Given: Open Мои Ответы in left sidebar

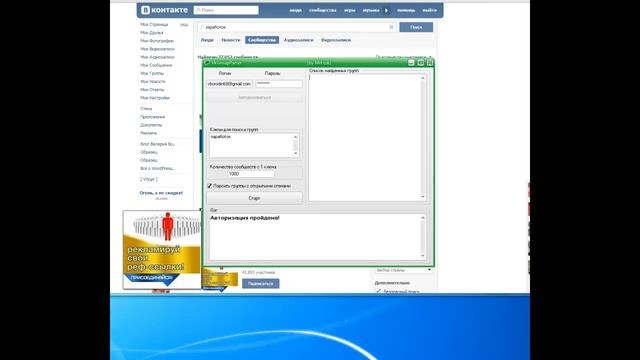Looking at the screenshot, I should [152, 90].
